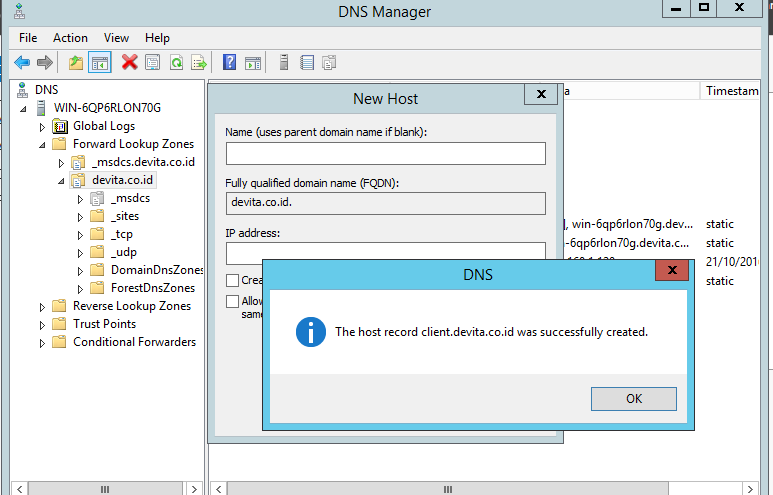
Task: Enable the Allow authenticated user update checkbox
Action: [x=233, y=301]
